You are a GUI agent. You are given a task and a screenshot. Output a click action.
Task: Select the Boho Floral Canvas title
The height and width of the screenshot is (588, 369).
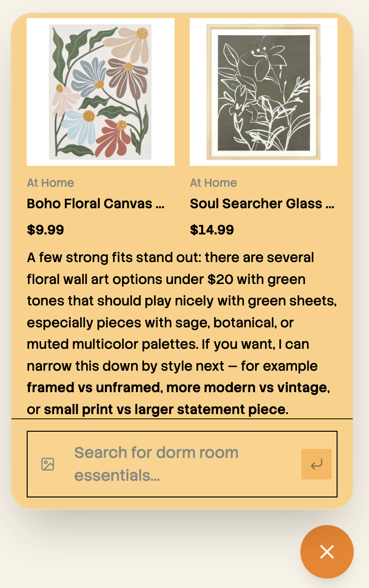(x=96, y=204)
